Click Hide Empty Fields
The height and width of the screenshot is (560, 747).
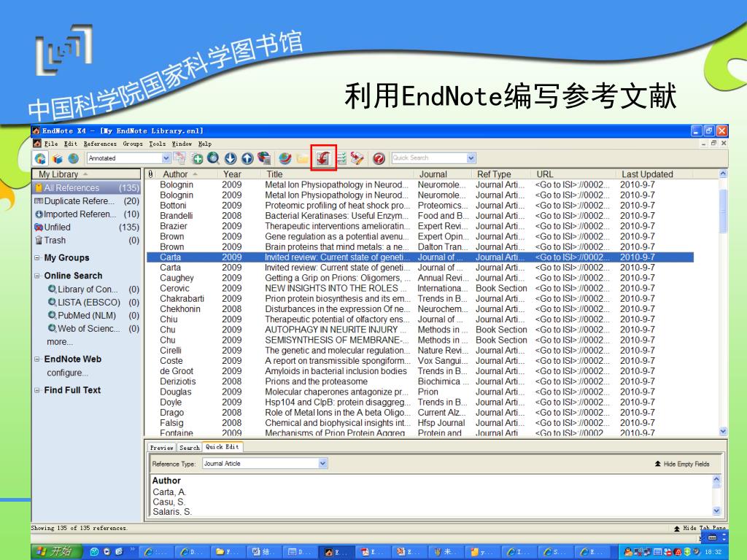coord(682,464)
